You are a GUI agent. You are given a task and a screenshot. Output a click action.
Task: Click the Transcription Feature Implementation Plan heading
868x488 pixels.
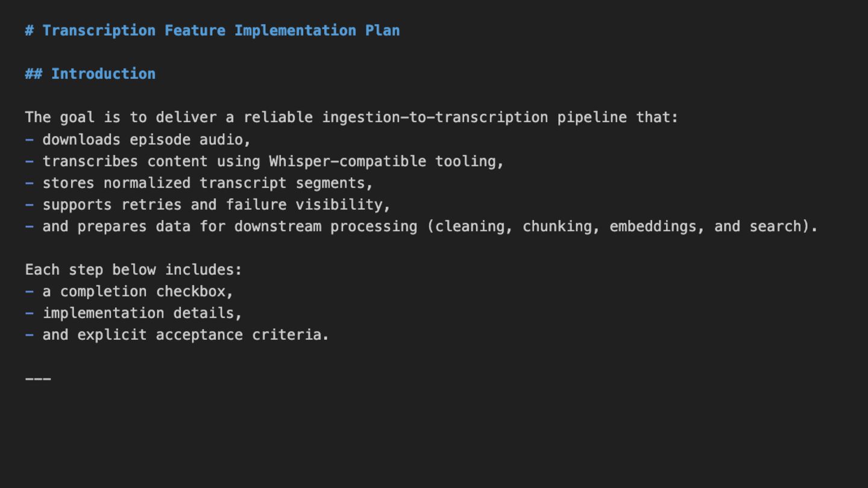click(221, 31)
